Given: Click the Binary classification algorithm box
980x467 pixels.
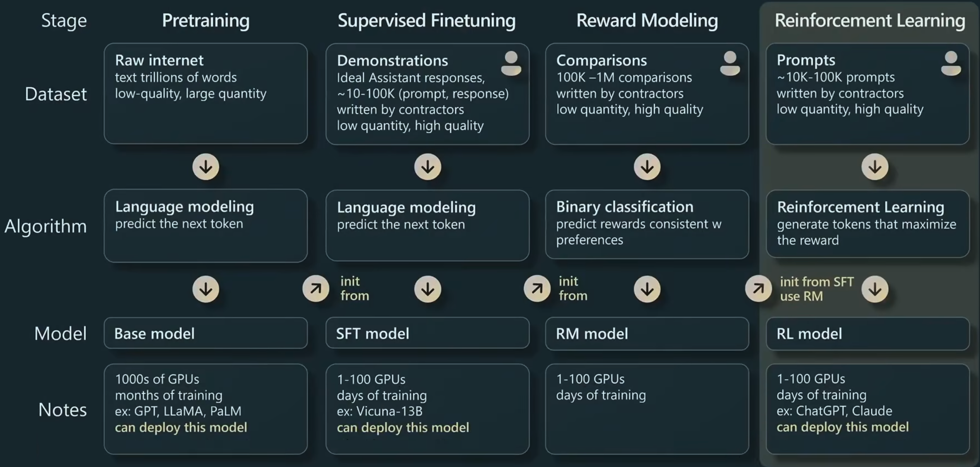Looking at the screenshot, I should 647,224.
